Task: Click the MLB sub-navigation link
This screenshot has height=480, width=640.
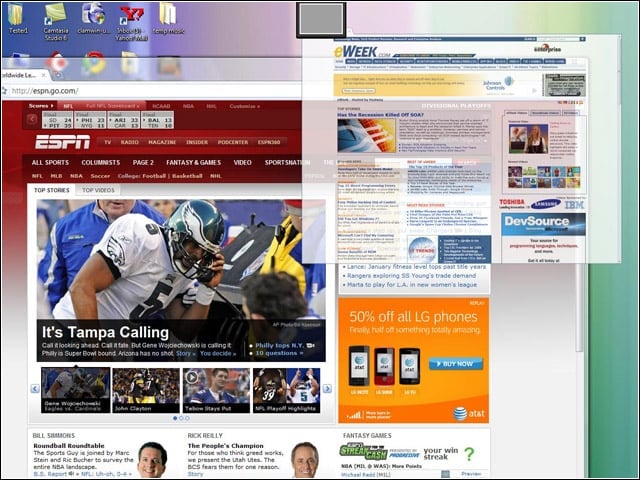Action: click(56, 176)
